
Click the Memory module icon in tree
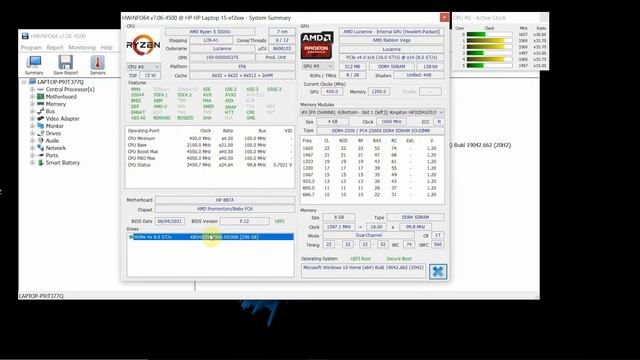(40, 104)
